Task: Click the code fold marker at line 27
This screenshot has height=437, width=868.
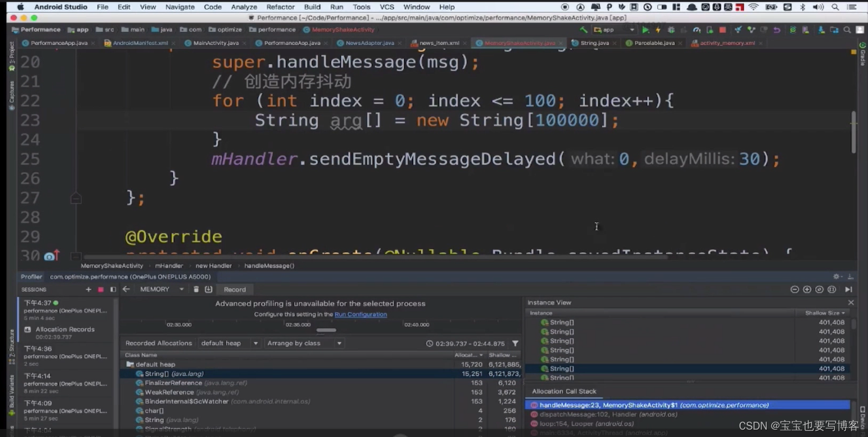Action: click(76, 198)
